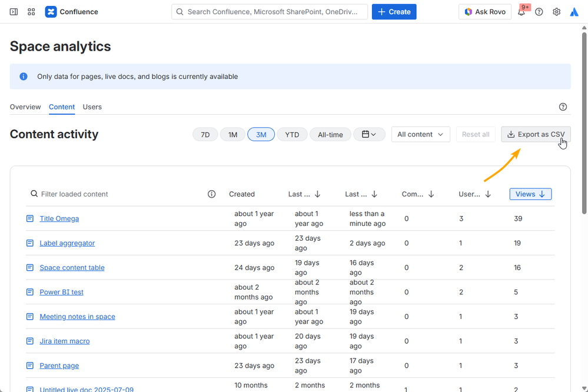The width and height of the screenshot is (588, 392).
Task: Open the notifications bell
Action: (521, 12)
